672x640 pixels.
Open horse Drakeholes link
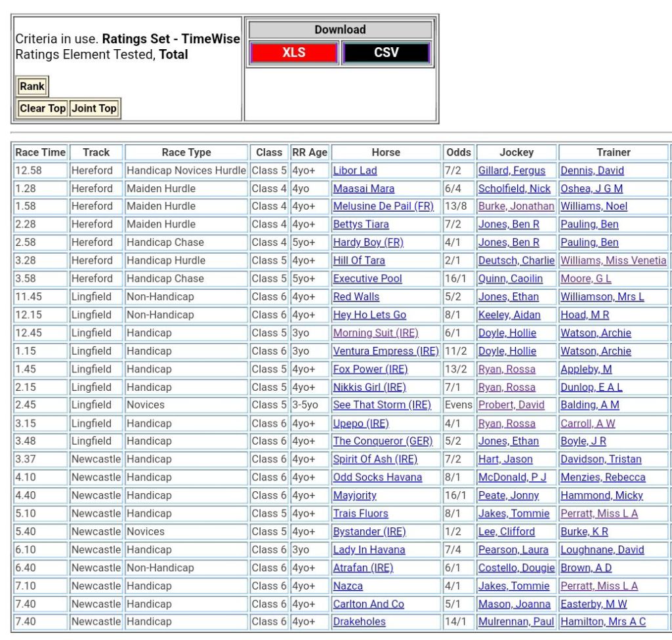click(x=359, y=622)
